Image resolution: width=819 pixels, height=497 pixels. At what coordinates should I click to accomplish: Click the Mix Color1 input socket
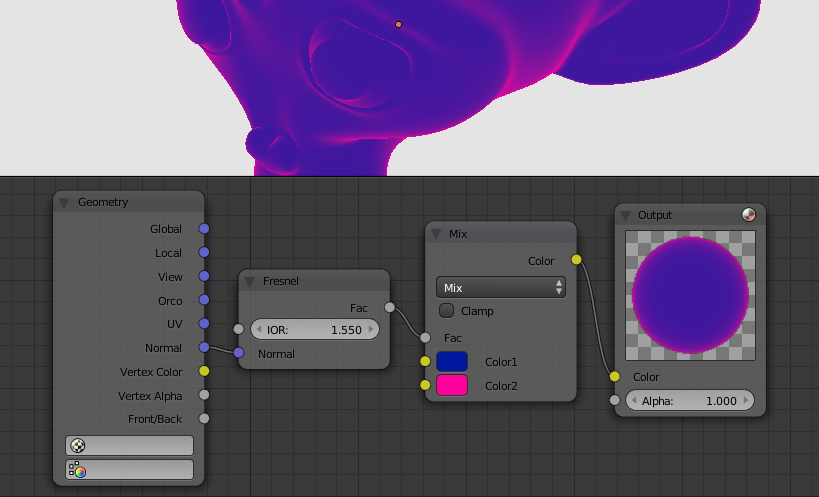click(x=425, y=361)
